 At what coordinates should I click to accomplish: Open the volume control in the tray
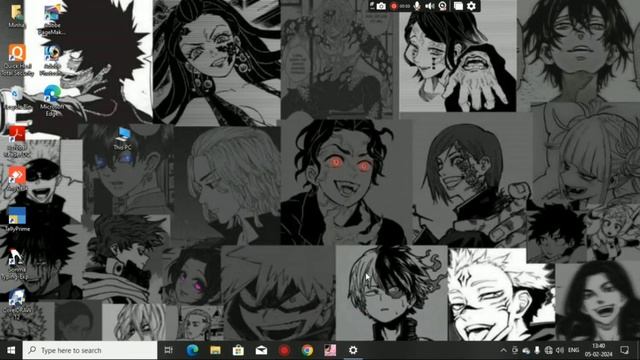click(560, 350)
